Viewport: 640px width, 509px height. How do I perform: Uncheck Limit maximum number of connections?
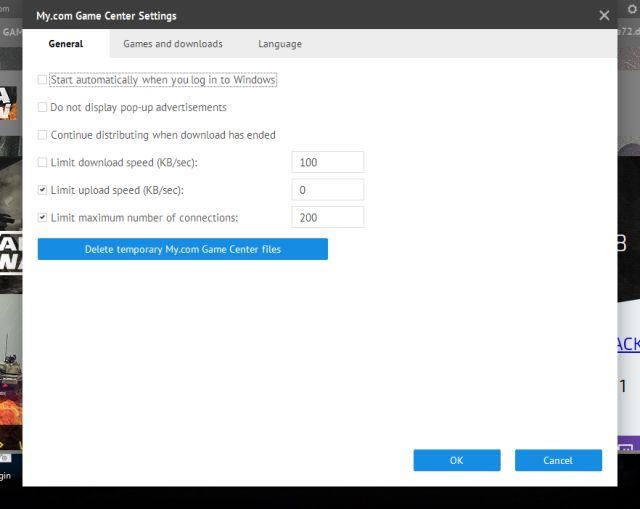(42, 218)
